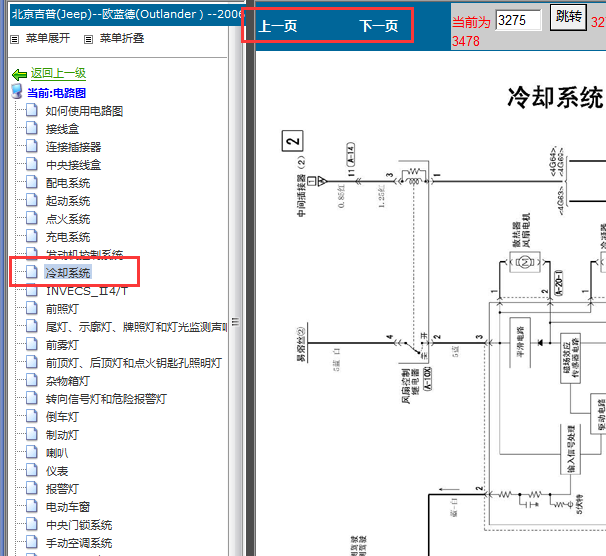Click the green back arrow icon
This screenshot has height=556, width=606.
(19, 74)
